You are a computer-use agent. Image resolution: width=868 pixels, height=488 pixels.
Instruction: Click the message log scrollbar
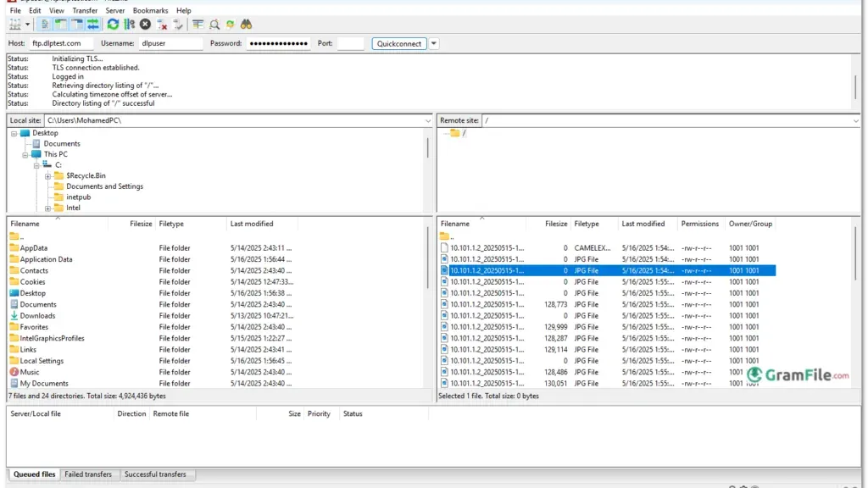point(856,87)
